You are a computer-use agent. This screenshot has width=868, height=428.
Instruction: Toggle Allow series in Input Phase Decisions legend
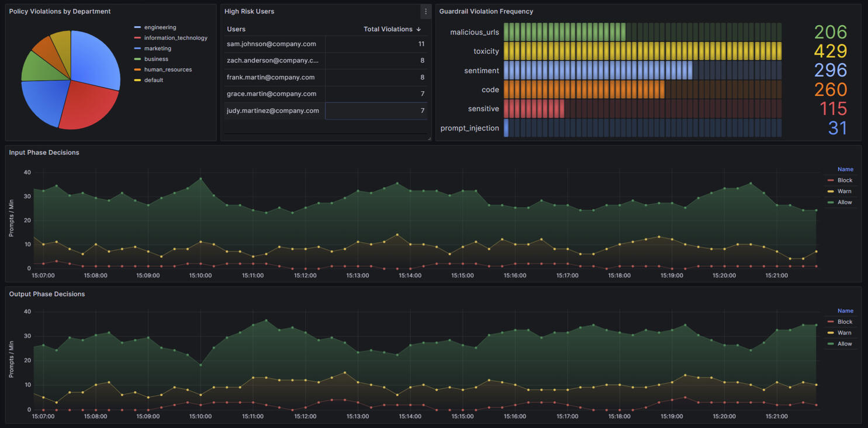point(844,202)
